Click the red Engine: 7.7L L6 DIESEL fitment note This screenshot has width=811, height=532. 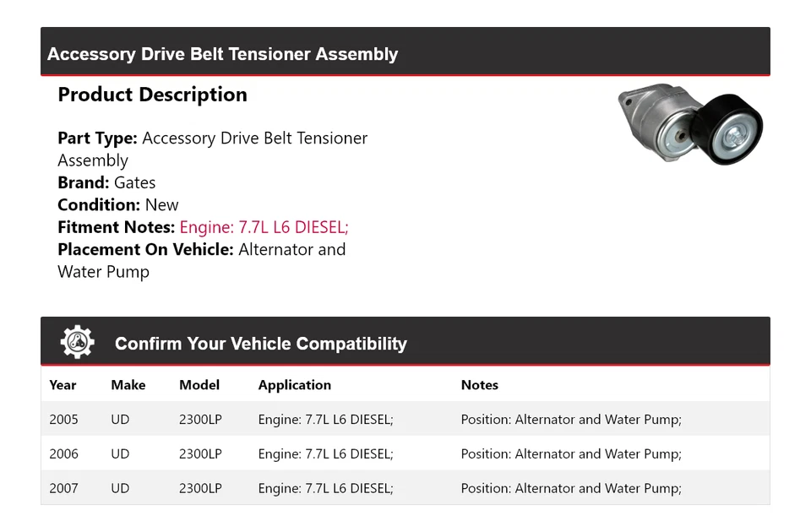(264, 227)
